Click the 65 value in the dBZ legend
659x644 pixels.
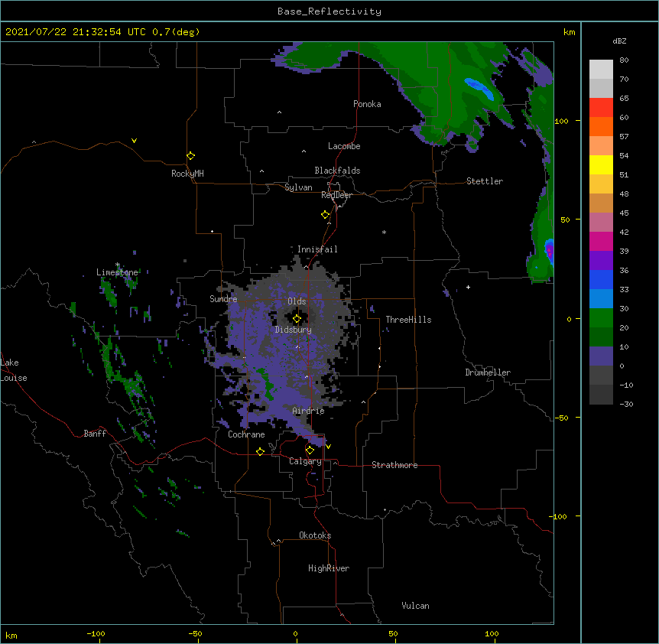pyautogui.click(x=624, y=99)
